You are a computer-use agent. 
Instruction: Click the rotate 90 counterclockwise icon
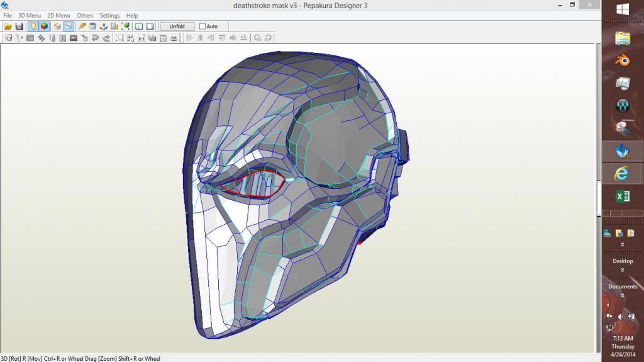(257, 38)
